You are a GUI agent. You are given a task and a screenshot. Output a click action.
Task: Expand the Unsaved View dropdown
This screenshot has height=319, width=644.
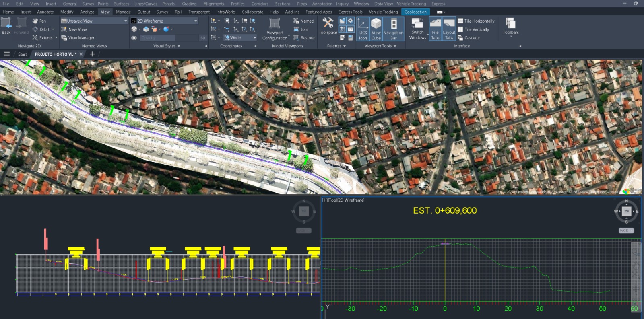(125, 21)
